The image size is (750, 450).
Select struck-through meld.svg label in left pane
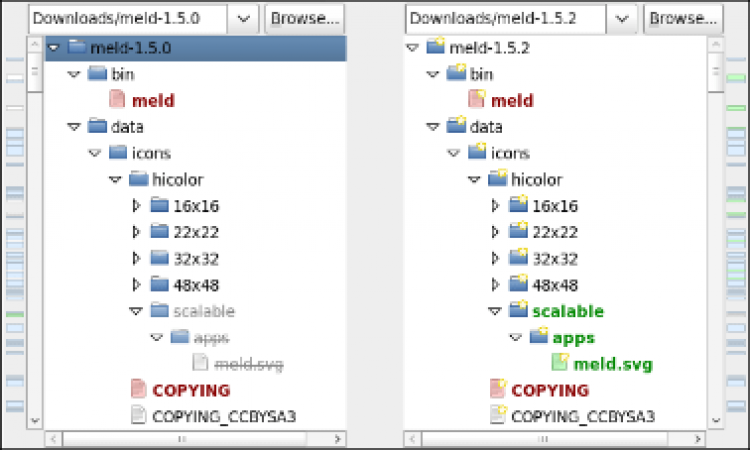[x=249, y=364]
